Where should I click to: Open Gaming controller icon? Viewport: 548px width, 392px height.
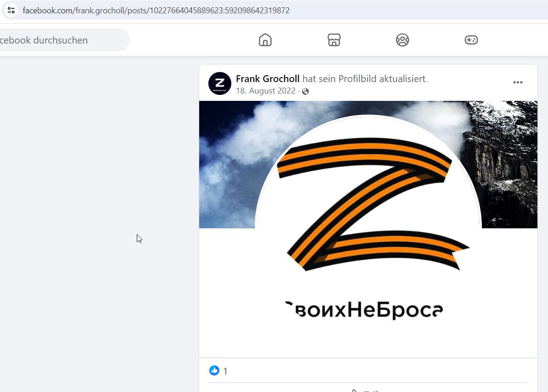pos(471,40)
